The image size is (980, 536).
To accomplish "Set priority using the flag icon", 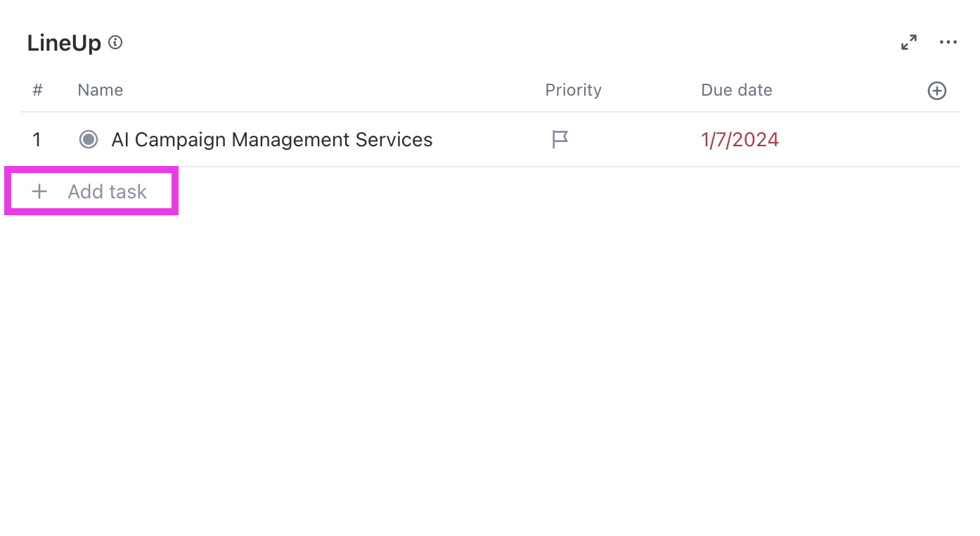I will coord(560,139).
